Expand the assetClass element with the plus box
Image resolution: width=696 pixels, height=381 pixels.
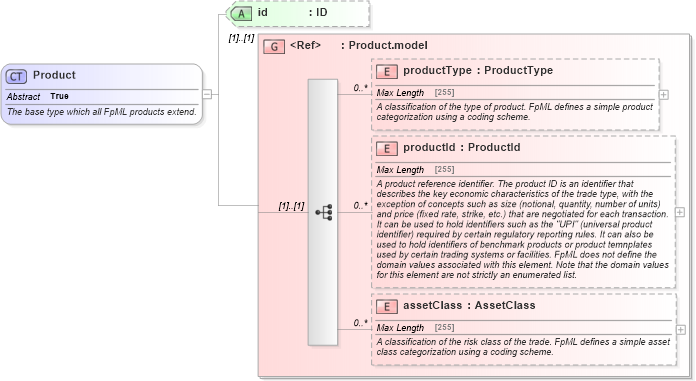[680, 330]
